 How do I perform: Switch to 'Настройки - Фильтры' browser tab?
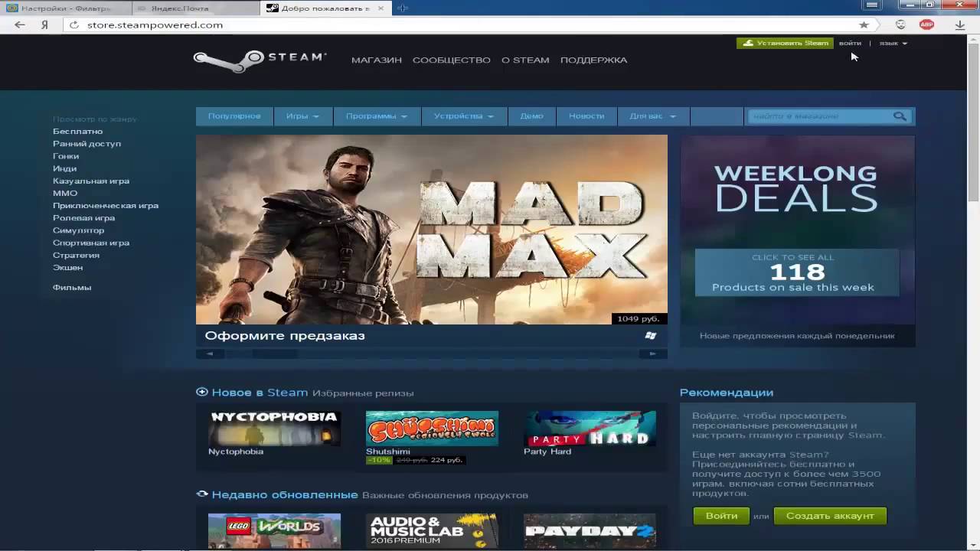(65, 8)
